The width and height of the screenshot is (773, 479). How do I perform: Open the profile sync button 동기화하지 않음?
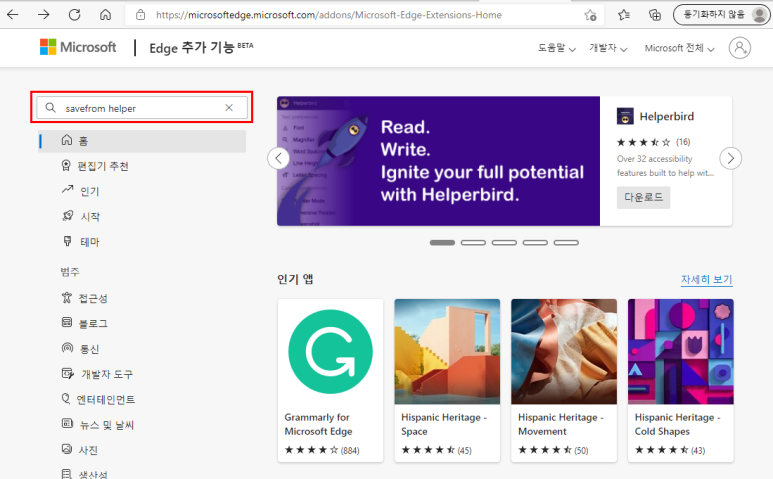pyautogui.click(x=721, y=15)
